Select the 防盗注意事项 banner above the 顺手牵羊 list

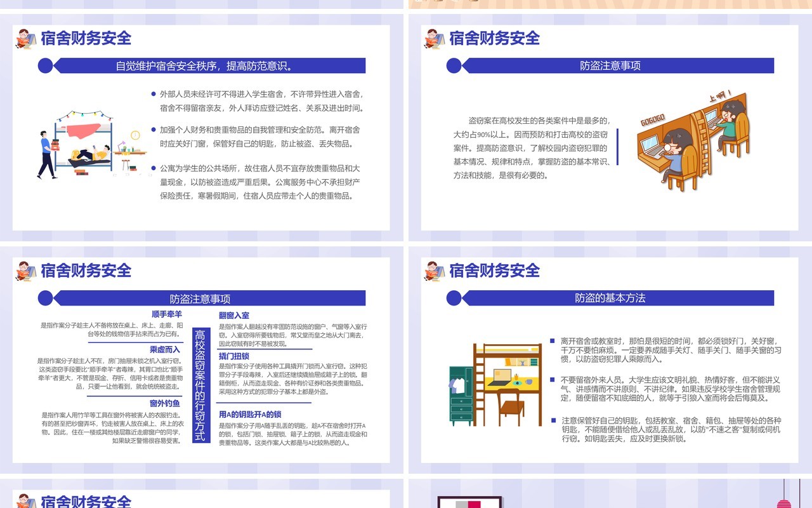200,298
